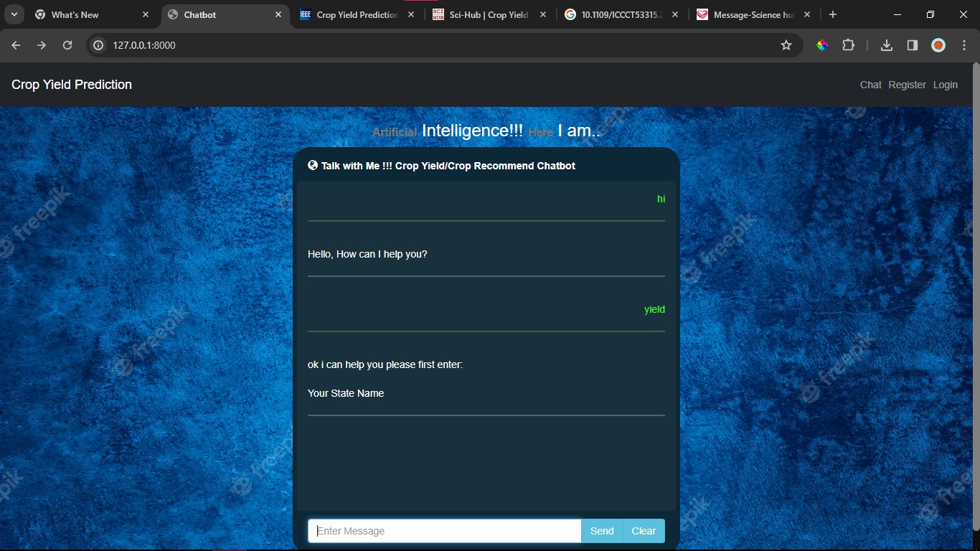This screenshot has width=980, height=551.
Task: Toggle the browser side panel icon
Action: [x=912, y=44]
